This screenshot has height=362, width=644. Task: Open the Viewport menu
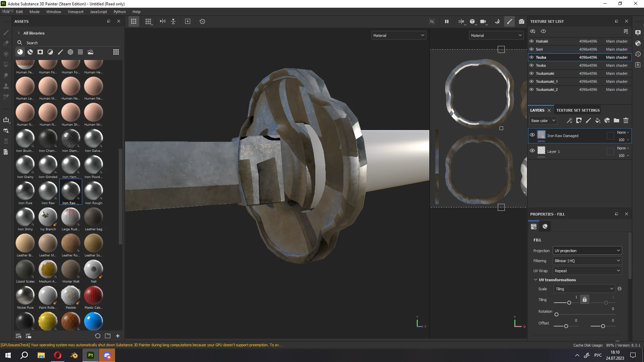point(75,12)
